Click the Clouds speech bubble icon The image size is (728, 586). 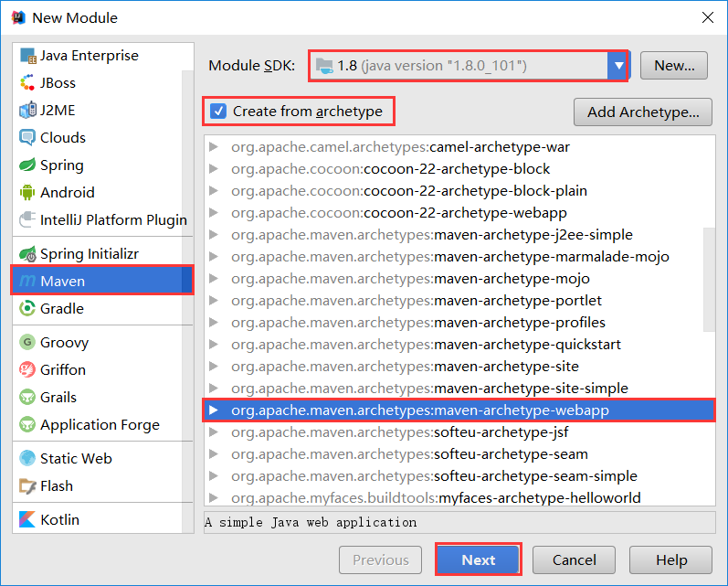click(27, 137)
